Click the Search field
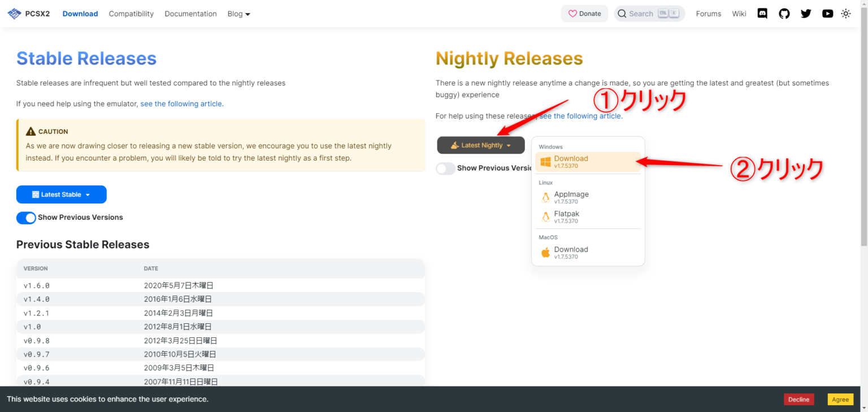Viewport: 868px width, 412px height. click(x=649, y=14)
